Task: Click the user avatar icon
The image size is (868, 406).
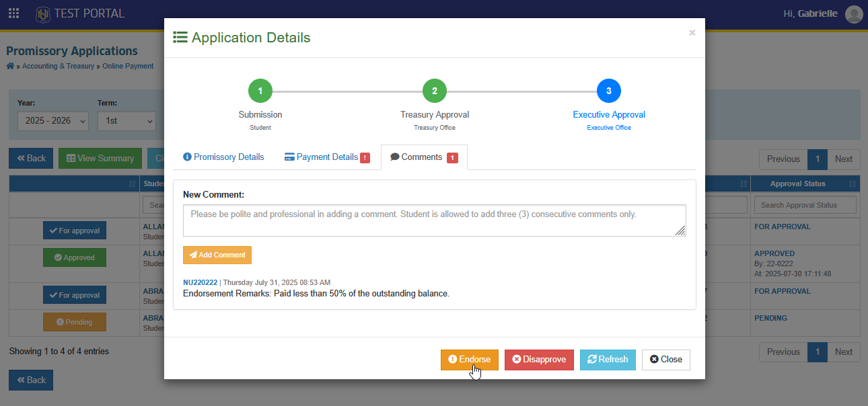Action: point(854,14)
